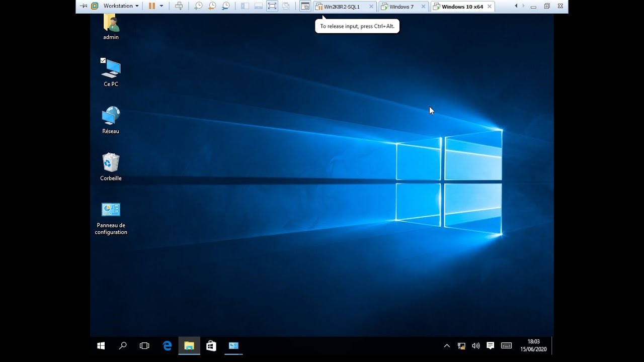Open the volume control tray icon
Viewport: 644px width, 362px height.
coord(475,346)
